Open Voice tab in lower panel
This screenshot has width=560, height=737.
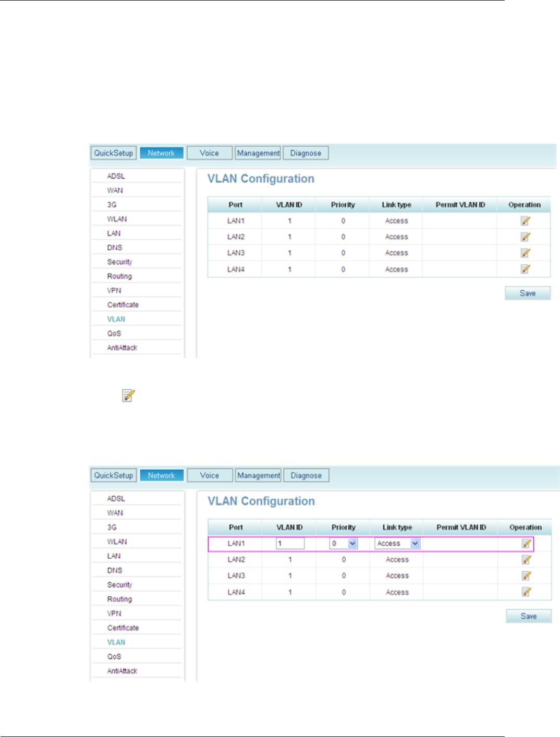pos(210,475)
